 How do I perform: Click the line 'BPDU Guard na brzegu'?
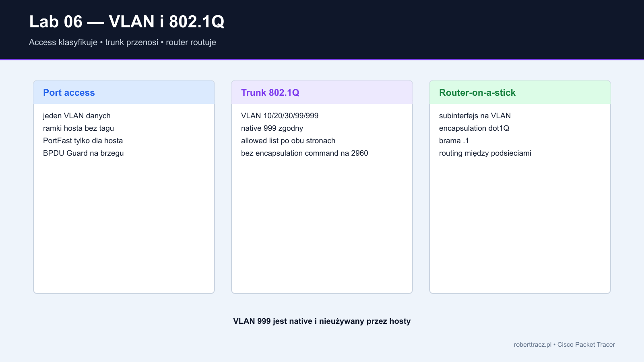[83, 153]
